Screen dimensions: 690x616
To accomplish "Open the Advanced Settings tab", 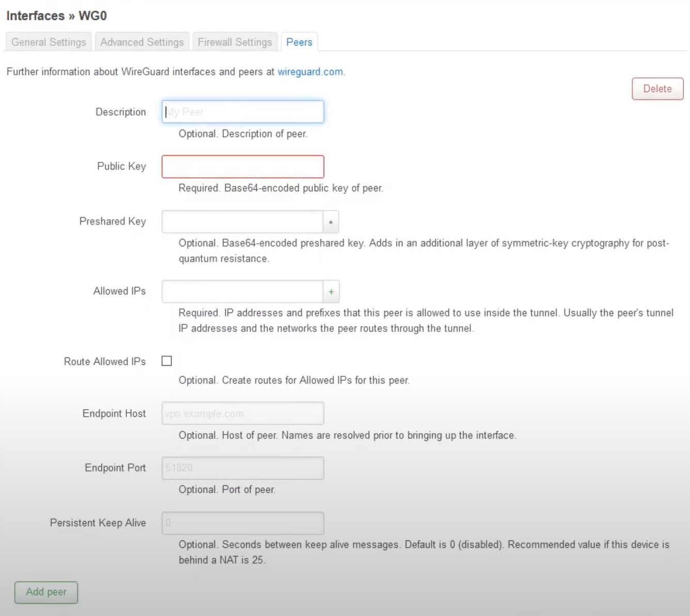I will pos(142,42).
